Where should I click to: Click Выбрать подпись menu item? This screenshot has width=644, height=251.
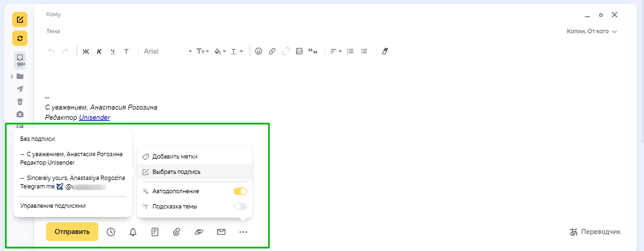pos(195,172)
